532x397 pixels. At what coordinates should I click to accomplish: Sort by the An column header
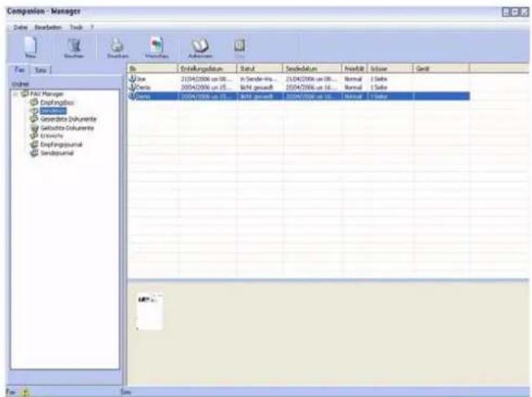point(152,68)
